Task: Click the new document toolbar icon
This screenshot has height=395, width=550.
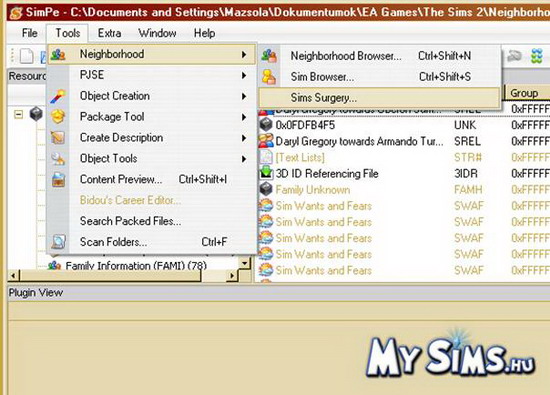Action: [27, 56]
